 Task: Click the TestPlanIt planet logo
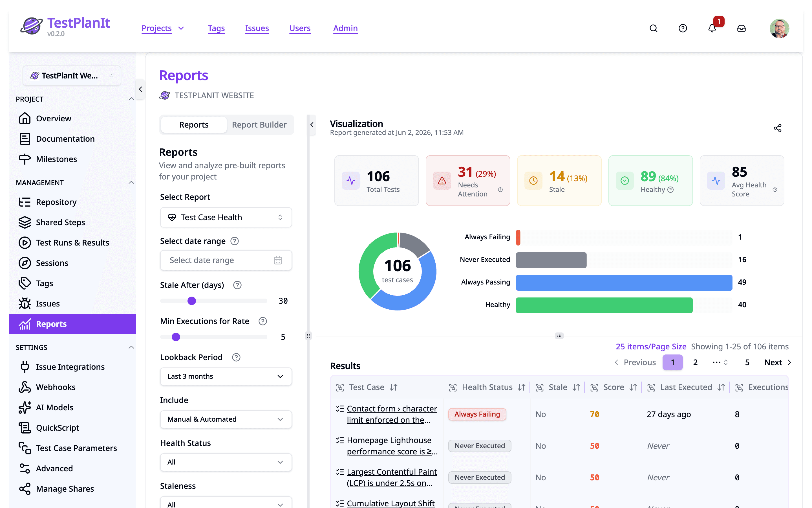tap(32, 26)
